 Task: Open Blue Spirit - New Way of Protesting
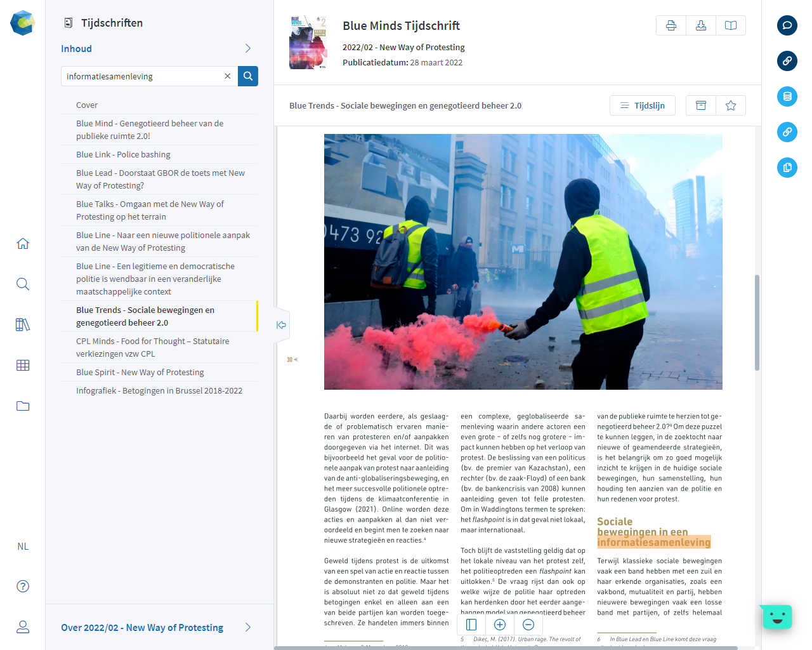[x=160, y=372]
